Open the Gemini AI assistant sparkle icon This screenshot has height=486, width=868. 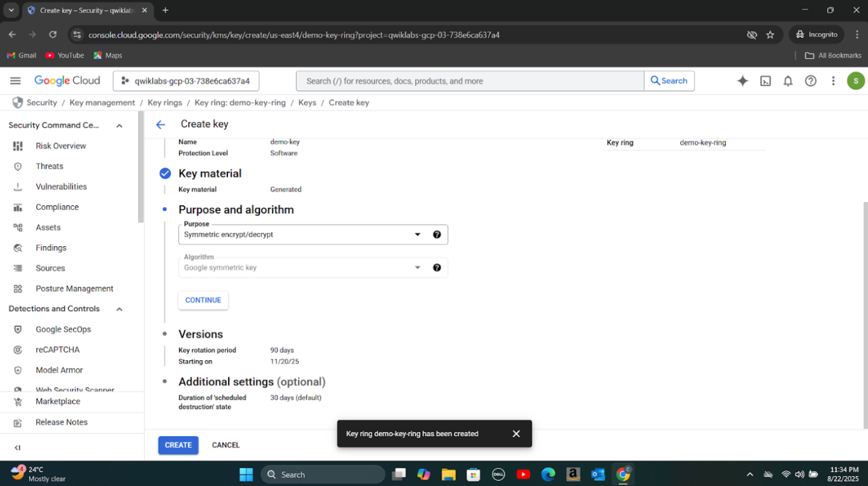(x=743, y=81)
